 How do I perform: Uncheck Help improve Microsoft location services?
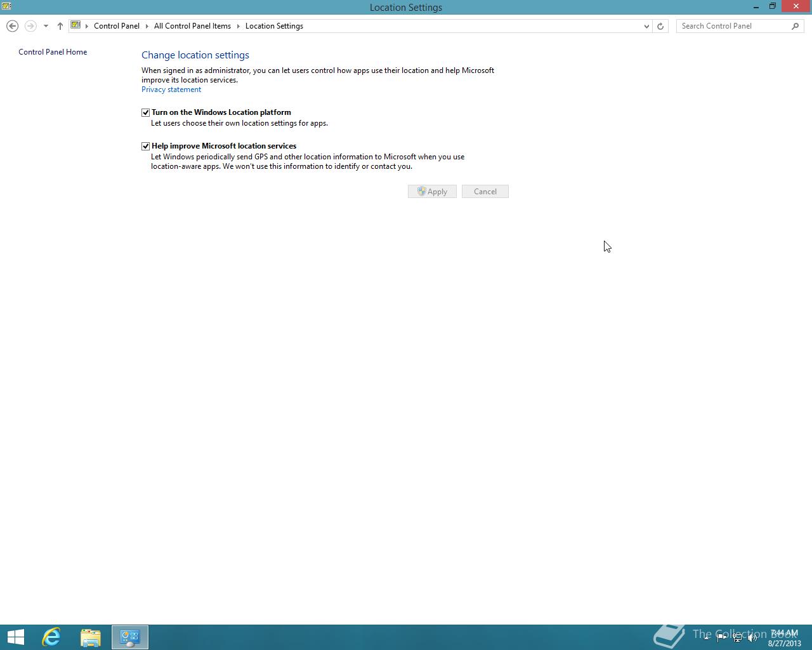point(146,146)
